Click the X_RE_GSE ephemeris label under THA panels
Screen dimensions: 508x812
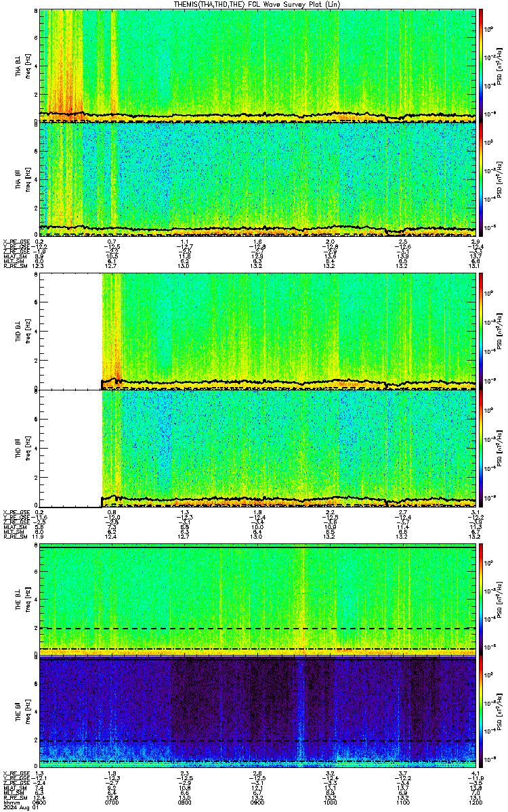(x=14, y=242)
